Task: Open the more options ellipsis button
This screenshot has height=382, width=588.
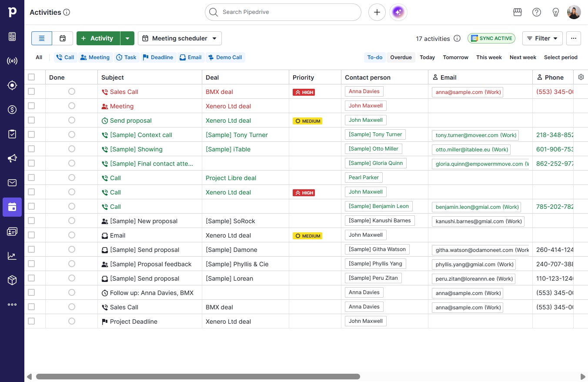Action: tap(574, 38)
